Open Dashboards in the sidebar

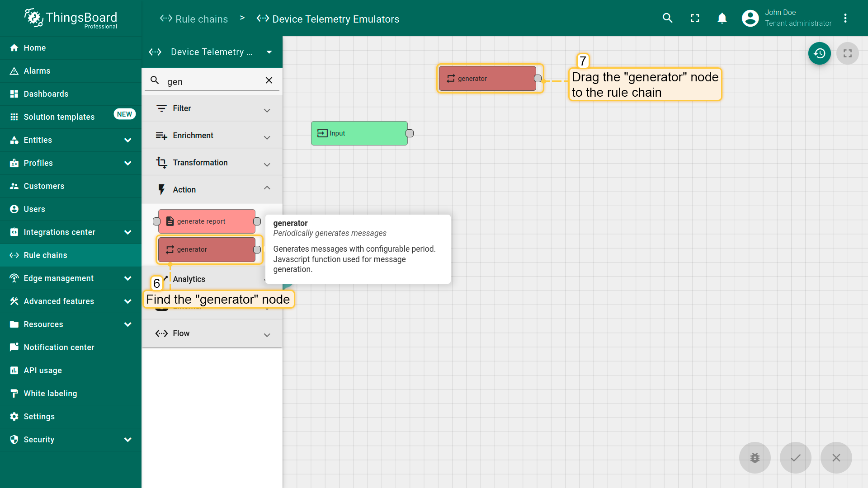pyautogui.click(x=46, y=94)
